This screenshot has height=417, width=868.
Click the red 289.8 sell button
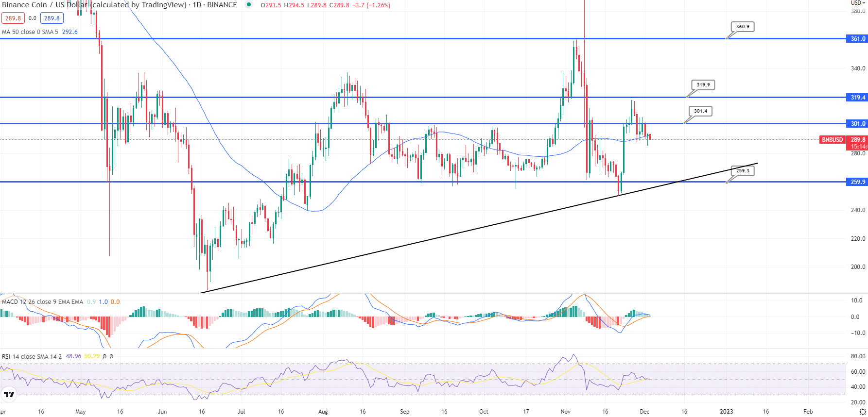click(13, 18)
